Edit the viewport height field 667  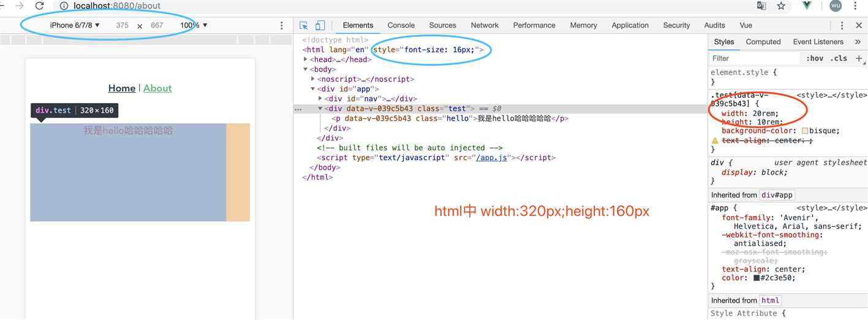coord(157,26)
